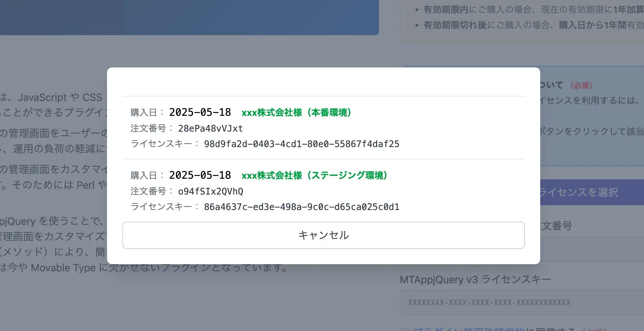Click order number o94fSIx2QVhQ
The image size is (644, 331).
click(x=210, y=191)
